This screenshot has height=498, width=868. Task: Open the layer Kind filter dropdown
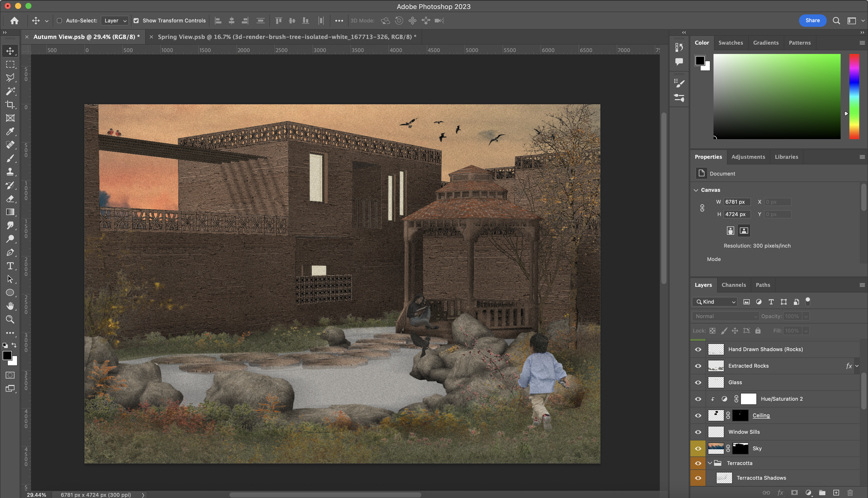715,302
